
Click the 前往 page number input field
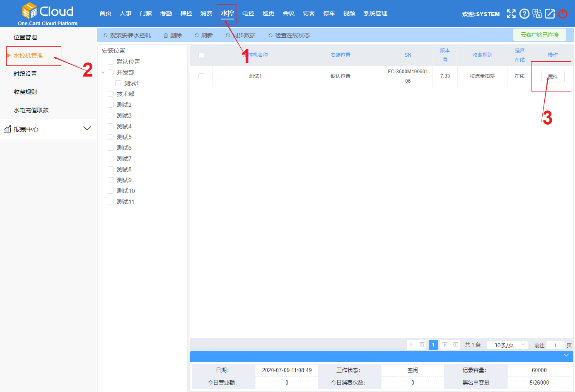pos(555,345)
